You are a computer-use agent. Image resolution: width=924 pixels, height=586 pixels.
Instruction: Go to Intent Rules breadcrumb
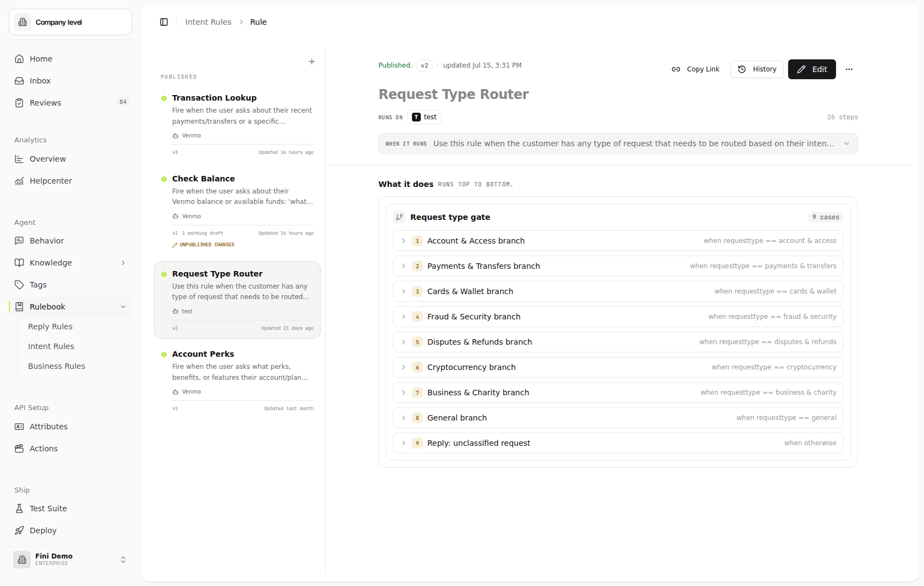tap(208, 22)
